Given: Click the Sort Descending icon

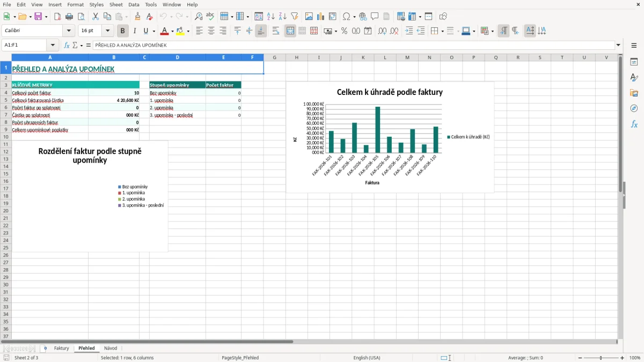Looking at the screenshot, I should [283, 17].
